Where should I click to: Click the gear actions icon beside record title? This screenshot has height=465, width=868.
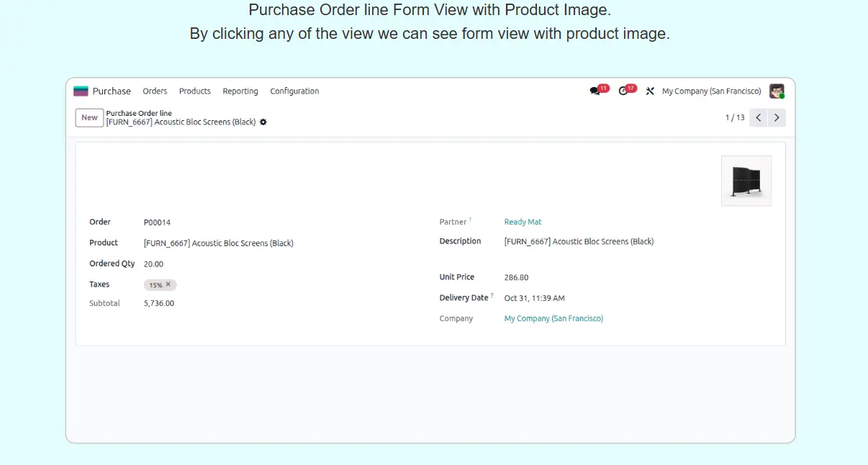(x=263, y=122)
